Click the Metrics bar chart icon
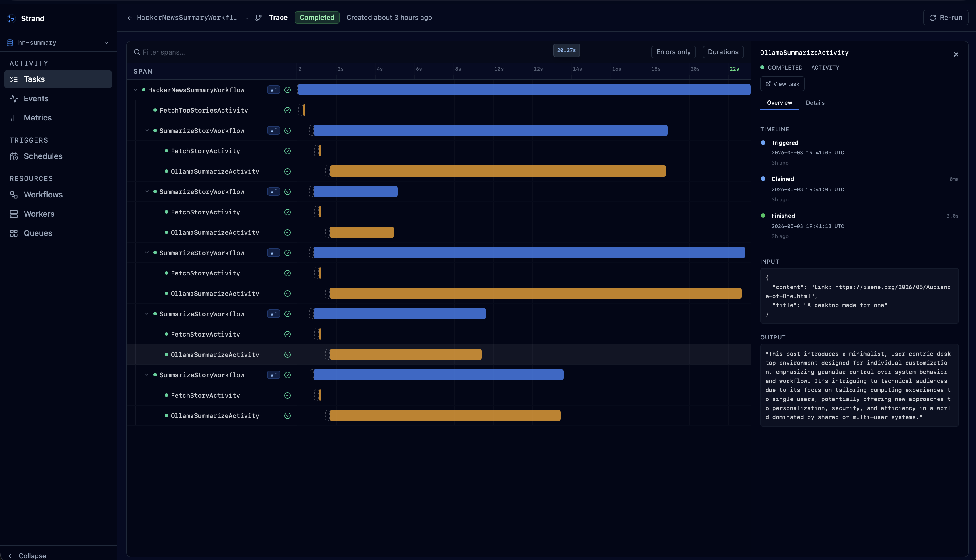This screenshot has height=560, width=976. [x=14, y=118]
